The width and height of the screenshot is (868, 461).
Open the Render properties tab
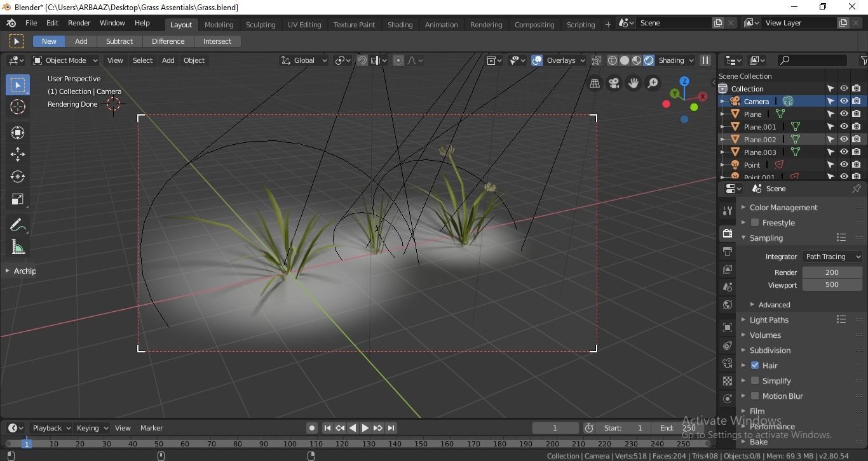pyautogui.click(x=728, y=234)
